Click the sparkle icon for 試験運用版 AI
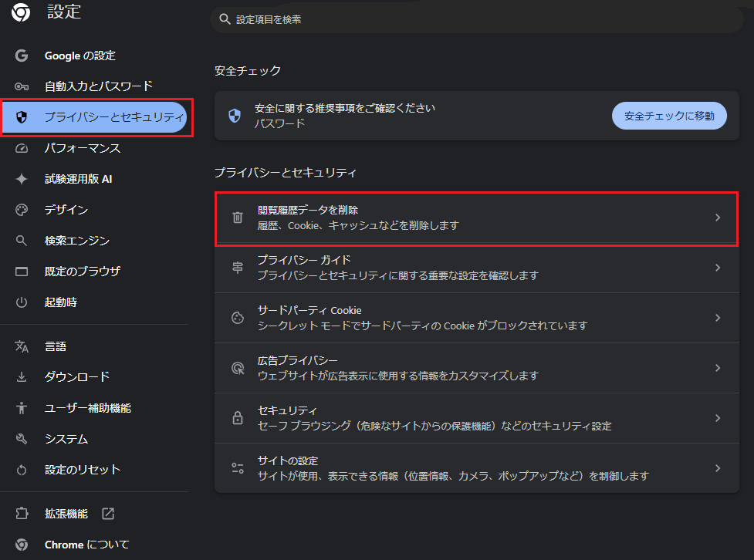 [22, 179]
